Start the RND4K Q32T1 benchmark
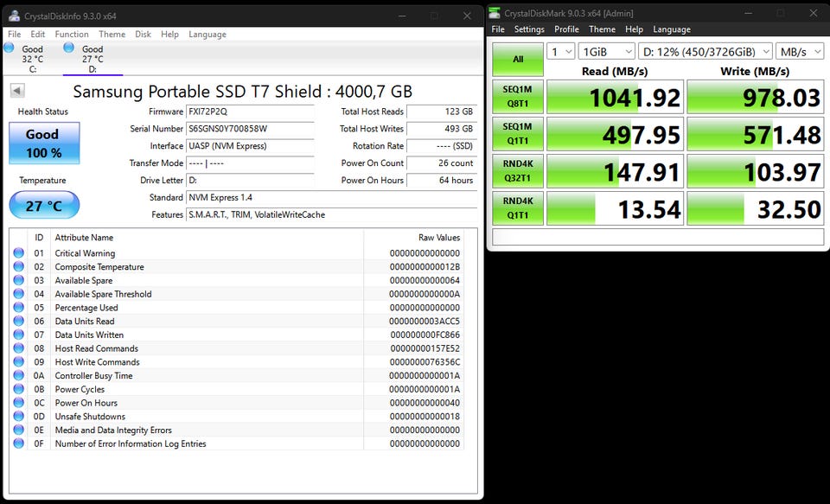This screenshot has height=504, width=830. [x=518, y=171]
